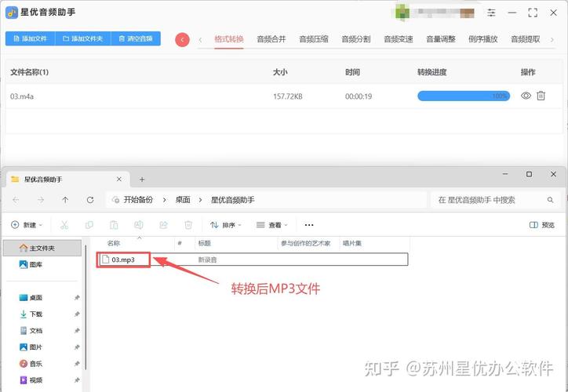Viewport: 568px width, 392px height.
Task: Click the 添加文件夹 add folder button
Action: (x=83, y=38)
